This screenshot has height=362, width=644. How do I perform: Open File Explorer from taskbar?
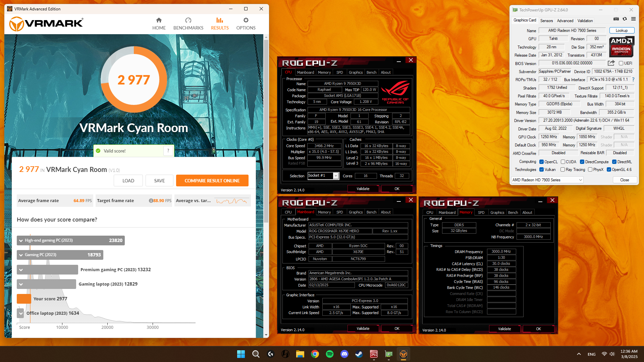click(x=300, y=354)
